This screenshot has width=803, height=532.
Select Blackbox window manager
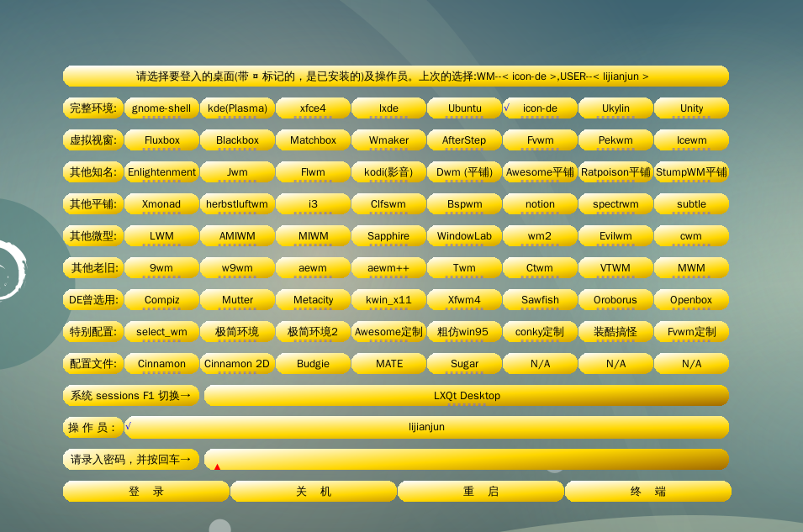[237, 140]
